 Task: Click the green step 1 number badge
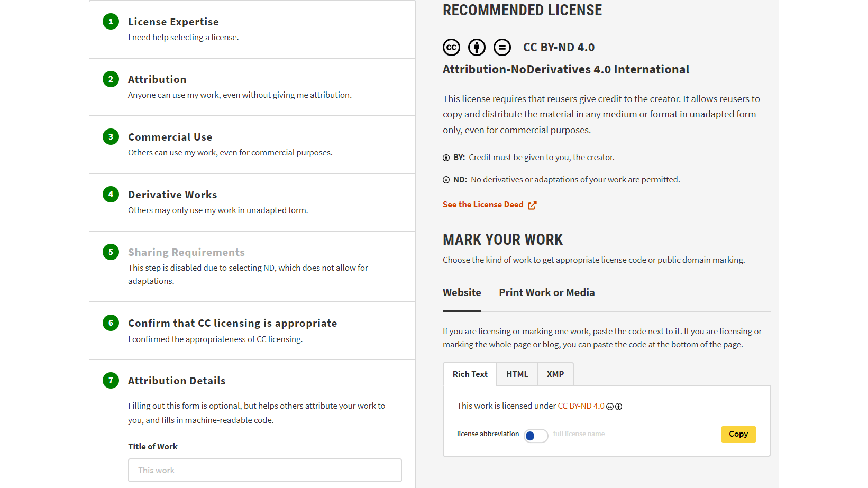[111, 22]
